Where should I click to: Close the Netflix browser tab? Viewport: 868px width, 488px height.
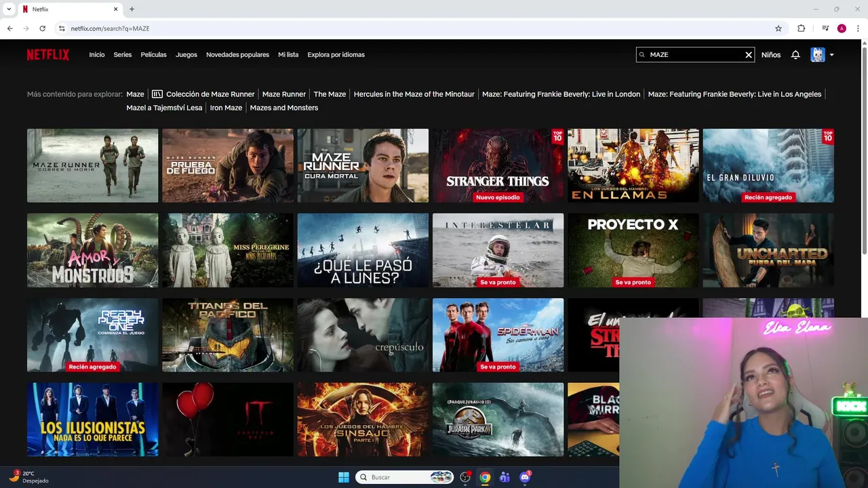coord(115,9)
